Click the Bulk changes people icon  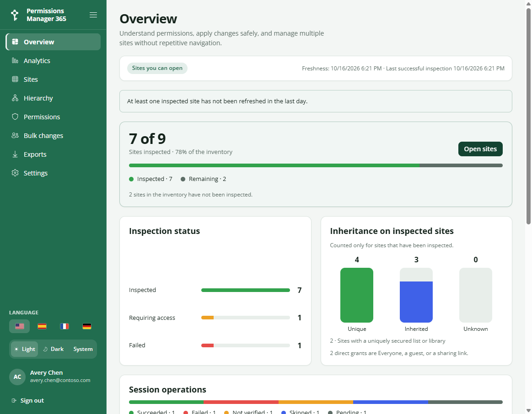[15, 136]
